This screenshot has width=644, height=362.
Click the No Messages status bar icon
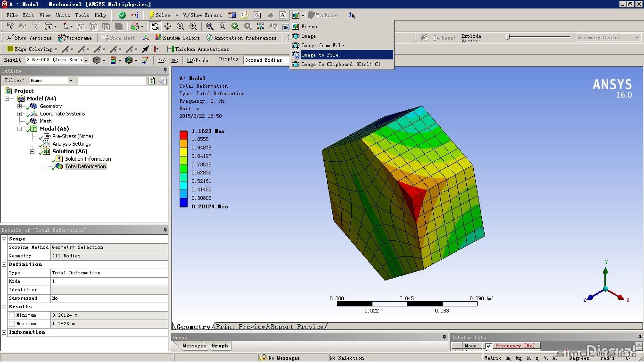[x=264, y=358]
